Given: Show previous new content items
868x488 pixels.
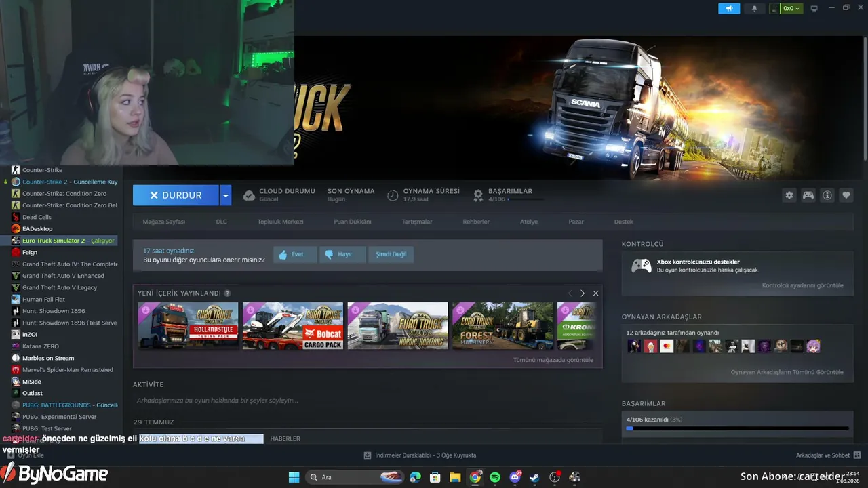Looking at the screenshot, I should point(570,293).
